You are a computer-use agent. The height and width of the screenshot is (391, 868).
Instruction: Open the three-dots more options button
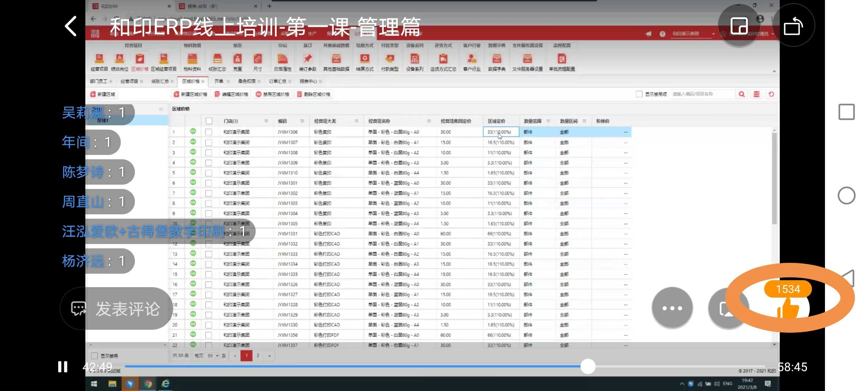(x=672, y=308)
